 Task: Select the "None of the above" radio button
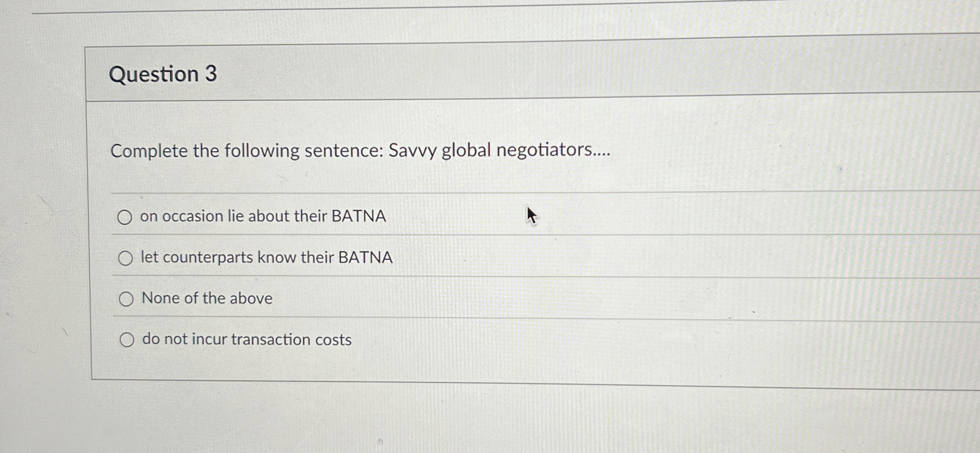click(x=127, y=298)
